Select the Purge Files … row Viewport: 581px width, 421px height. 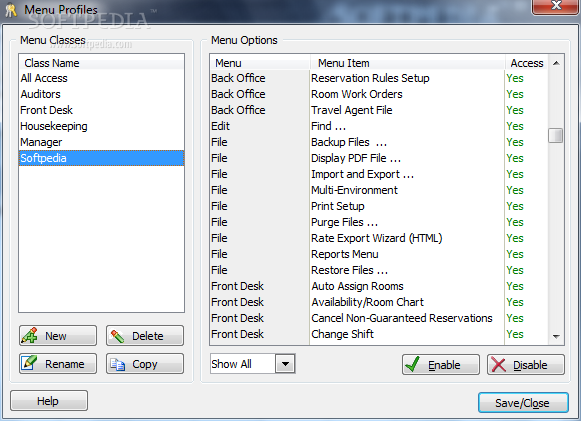pyautogui.click(x=379, y=222)
